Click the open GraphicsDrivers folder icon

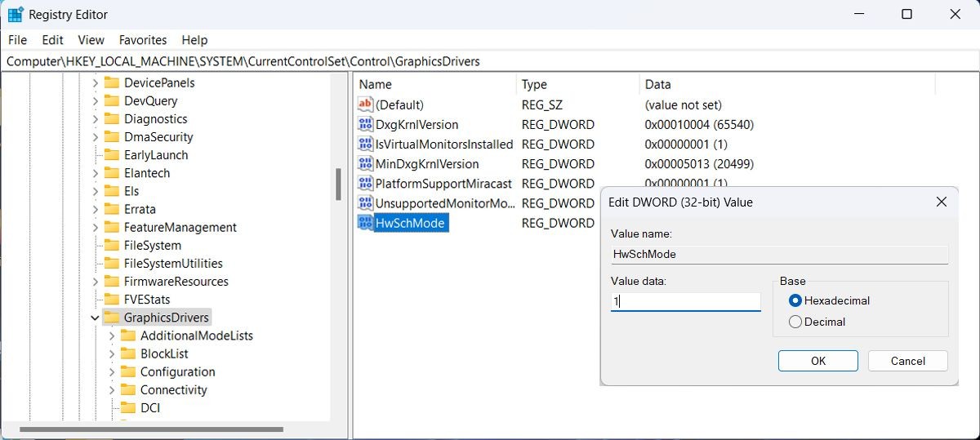(x=112, y=317)
